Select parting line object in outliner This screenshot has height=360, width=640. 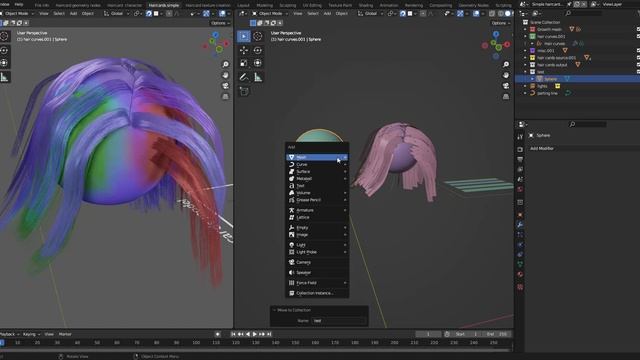pos(547,93)
